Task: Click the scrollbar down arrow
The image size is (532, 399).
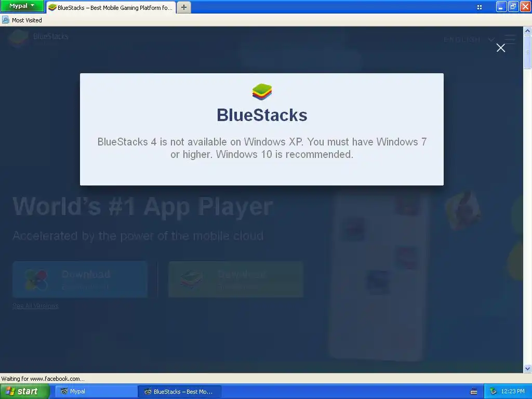Action: 527,368
